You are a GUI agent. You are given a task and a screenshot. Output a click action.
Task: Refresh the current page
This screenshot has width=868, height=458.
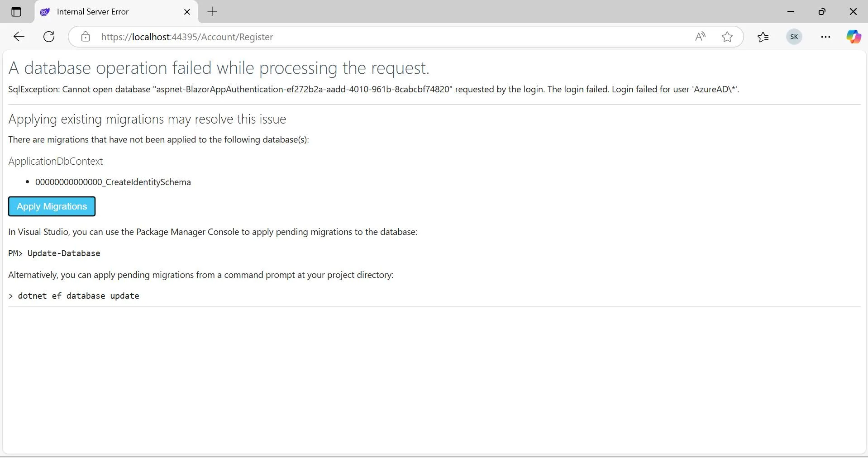pyautogui.click(x=49, y=37)
